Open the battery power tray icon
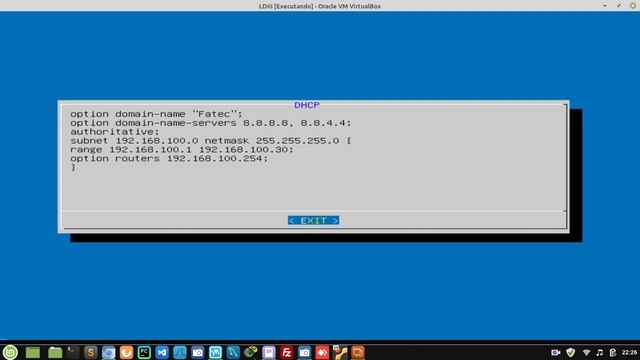The height and width of the screenshot is (360, 640). [613, 352]
